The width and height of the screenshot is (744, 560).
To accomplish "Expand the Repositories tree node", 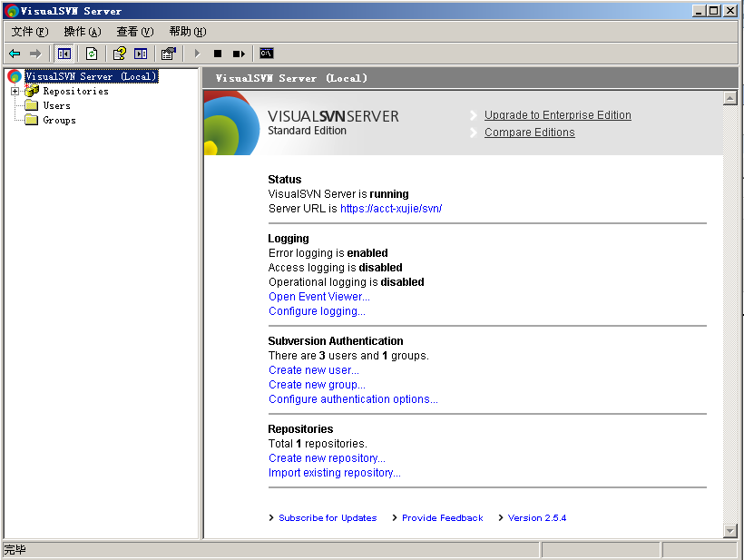I will [15, 91].
